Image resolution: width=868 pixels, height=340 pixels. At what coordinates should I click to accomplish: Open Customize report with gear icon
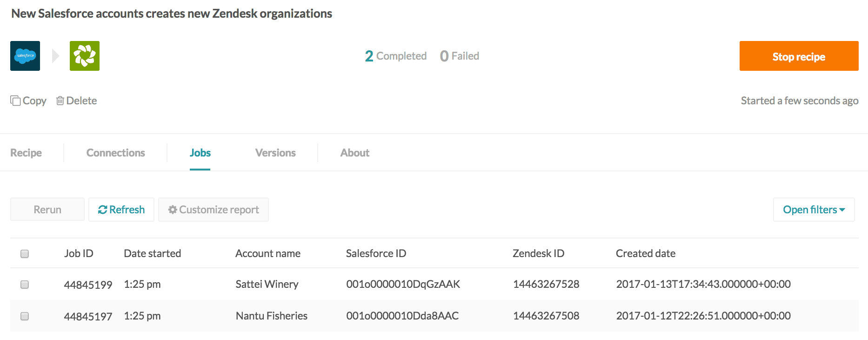pyautogui.click(x=214, y=210)
